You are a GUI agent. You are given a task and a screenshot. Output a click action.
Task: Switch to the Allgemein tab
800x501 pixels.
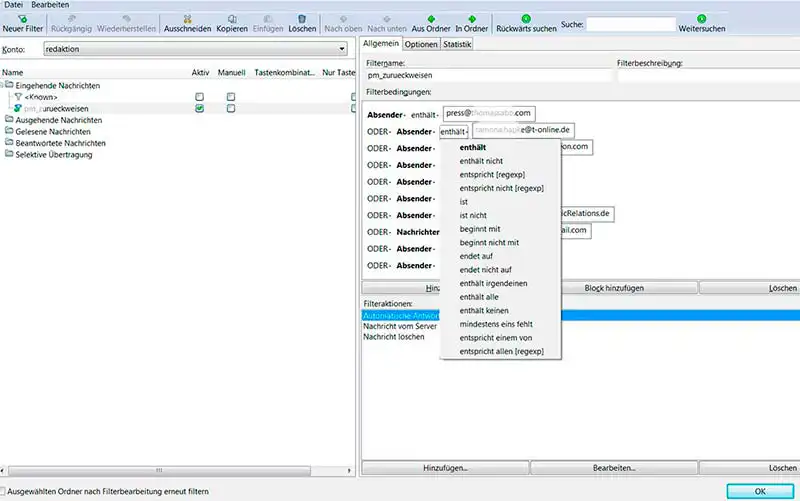pyautogui.click(x=381, y=43)
